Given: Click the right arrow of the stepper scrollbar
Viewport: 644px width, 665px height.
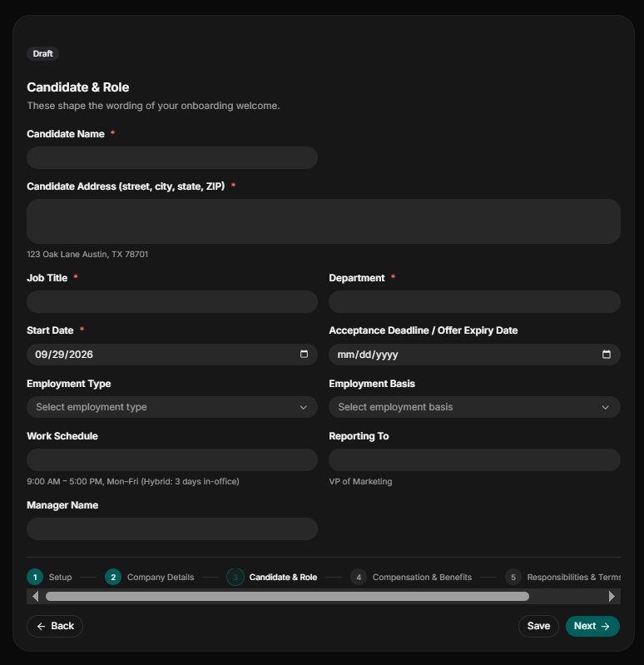Looking at the screenshot, I should pos(612,596).
